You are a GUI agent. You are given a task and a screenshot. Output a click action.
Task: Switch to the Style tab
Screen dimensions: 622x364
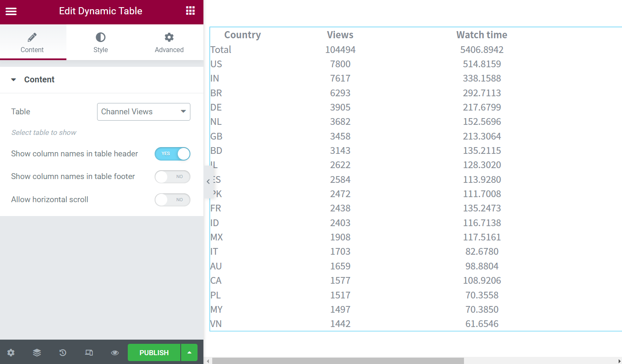point(100,42)
